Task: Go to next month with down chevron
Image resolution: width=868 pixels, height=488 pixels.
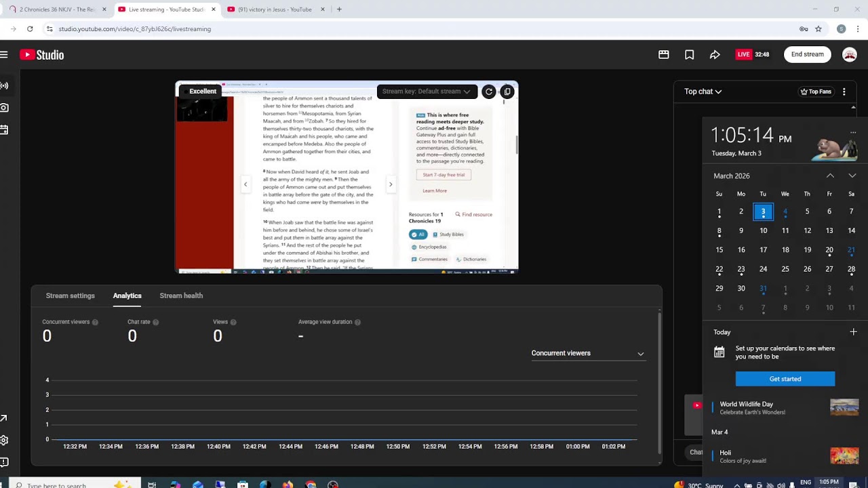Action: 852,176
